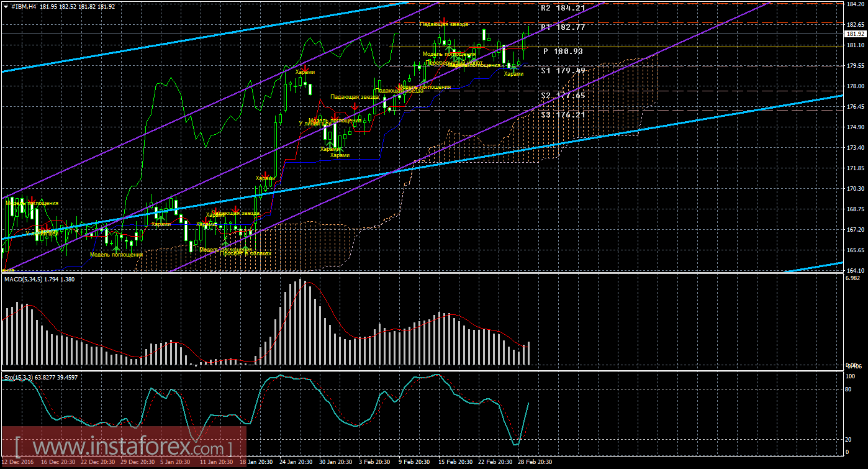868x469 pixels.
Task: Select the R2 184.21 resistance label
Action: (563, 8)
